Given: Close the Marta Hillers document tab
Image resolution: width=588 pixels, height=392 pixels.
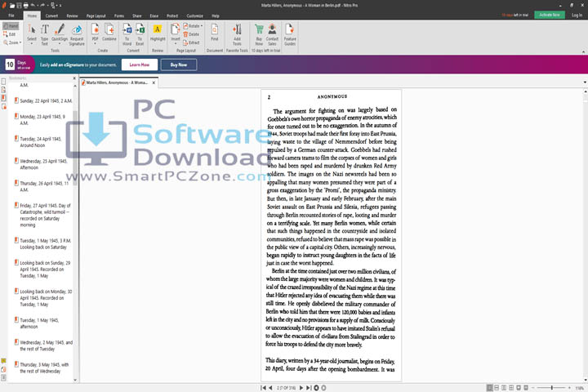Looking at the screenshot, I should click(x=154, y=82).
